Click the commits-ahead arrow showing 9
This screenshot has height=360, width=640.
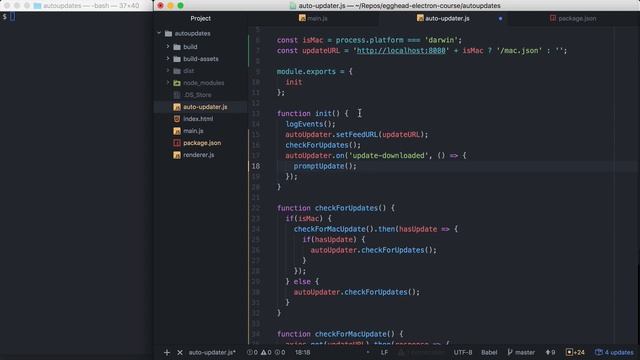(x=550, y=352)
